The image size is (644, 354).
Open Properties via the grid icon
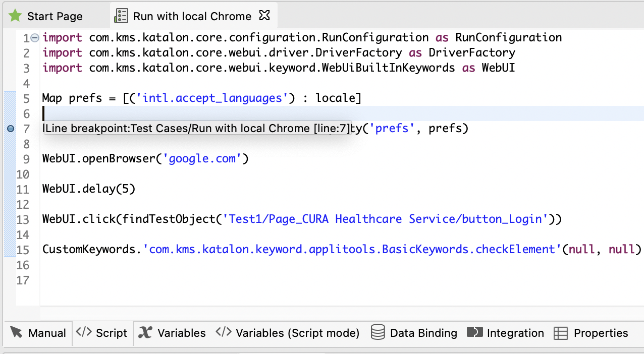pyautogui.click(x=561, y=332)
